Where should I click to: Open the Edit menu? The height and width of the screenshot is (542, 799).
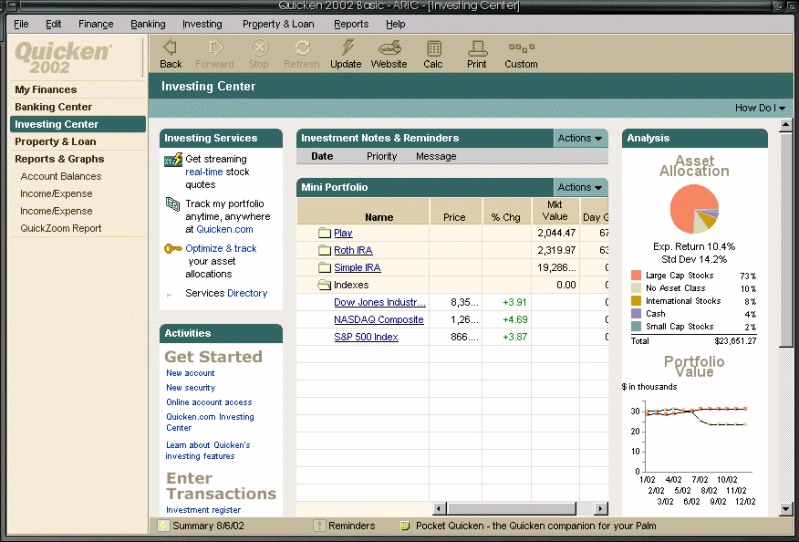click(53, 24)
